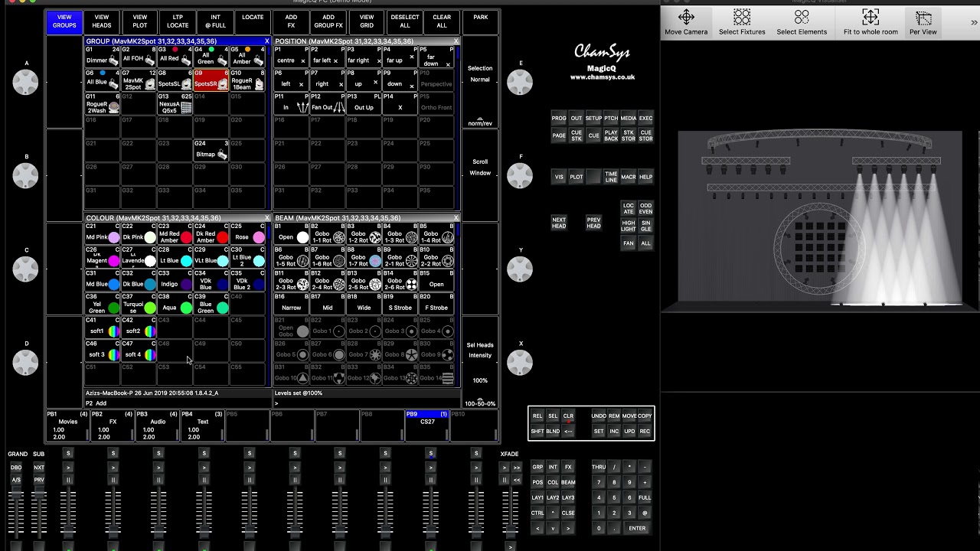Image resolution: width=980 pixels, height=551 pixels.
Task: Click the ADD GROUP FX button
Action: [x=328, y=21]
